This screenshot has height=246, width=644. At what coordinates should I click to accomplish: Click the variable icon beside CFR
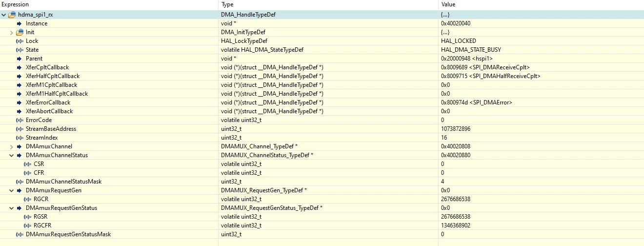pos(27,173)
